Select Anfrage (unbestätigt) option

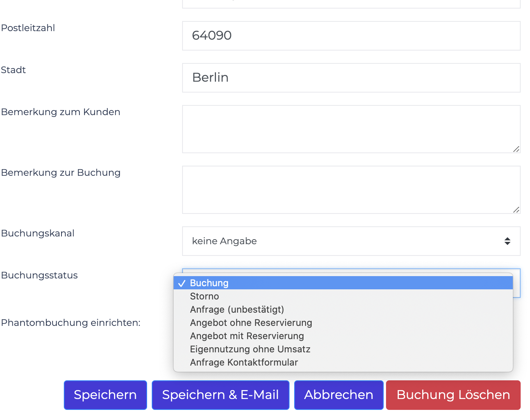coord(343,310)
